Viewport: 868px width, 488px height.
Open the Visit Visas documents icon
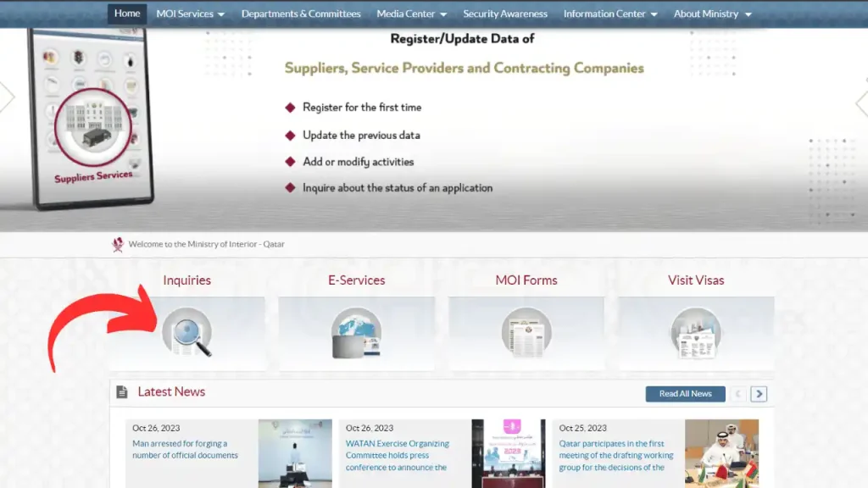coord(696,332)
